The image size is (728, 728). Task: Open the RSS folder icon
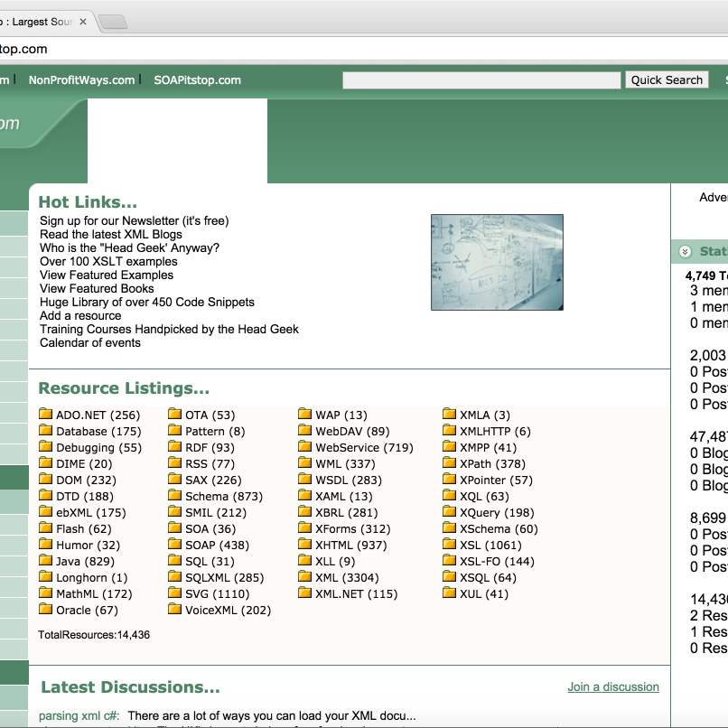pyautogui.click(x=174, y=462)
